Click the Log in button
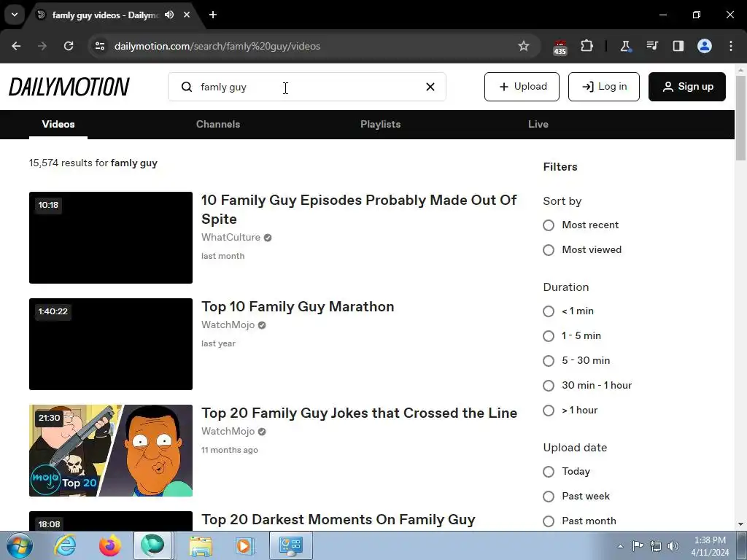This screenshot has width=747, height=560. [x=603, y=87]
